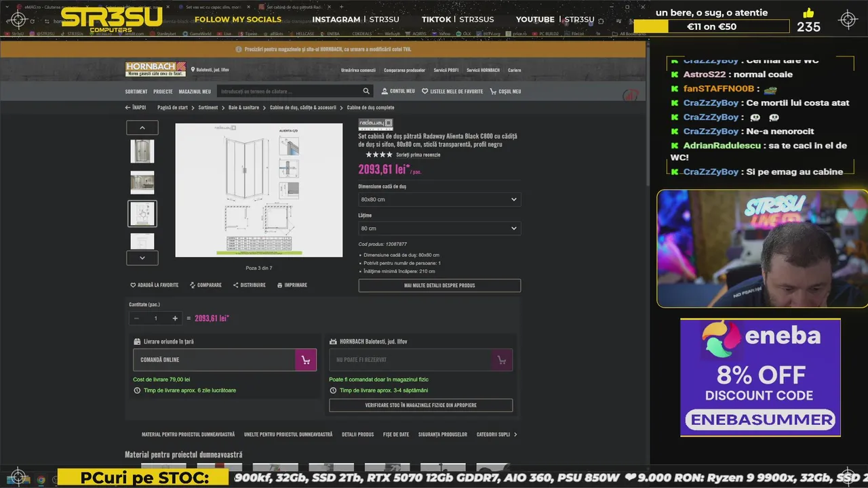The image size is (868, 488).
Task: Go back with Înapoi arrow
Action: click(x=136, y=107)
